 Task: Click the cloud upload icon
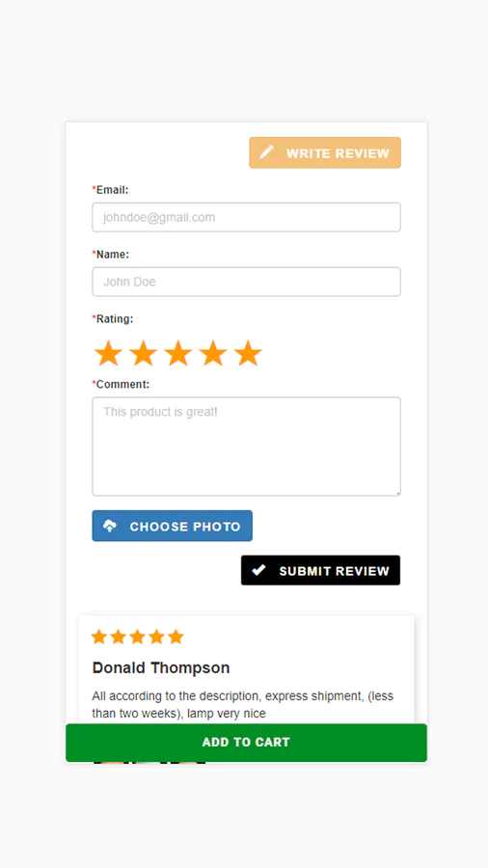pyautogui.click(x=110, y=526)
